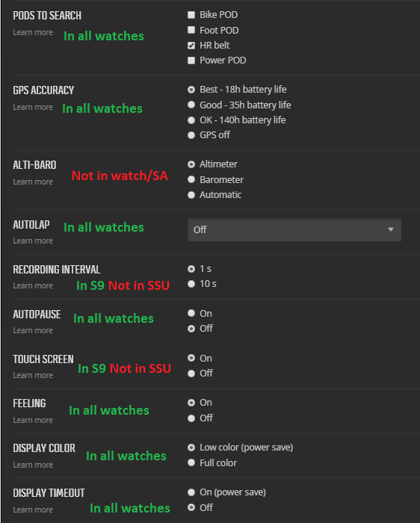Screen dimensions: 420x523
Task: Switch Feeling to Off
Action: pos(191,418)
